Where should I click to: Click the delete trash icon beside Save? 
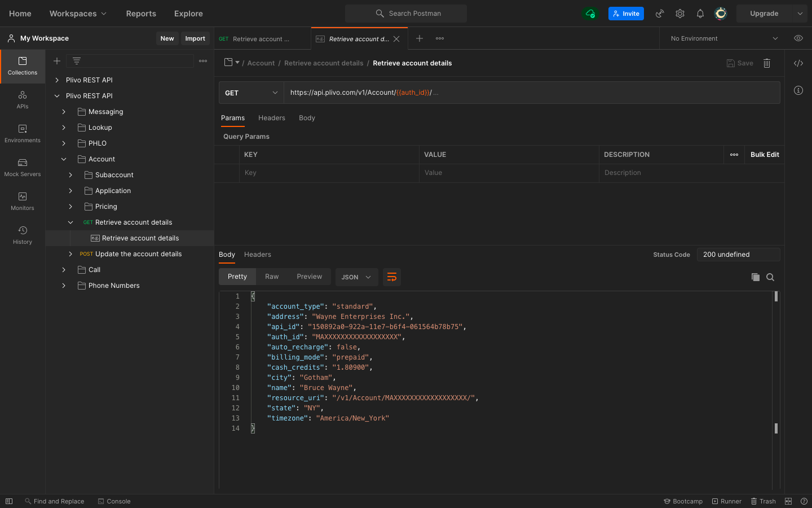[767, 63]
